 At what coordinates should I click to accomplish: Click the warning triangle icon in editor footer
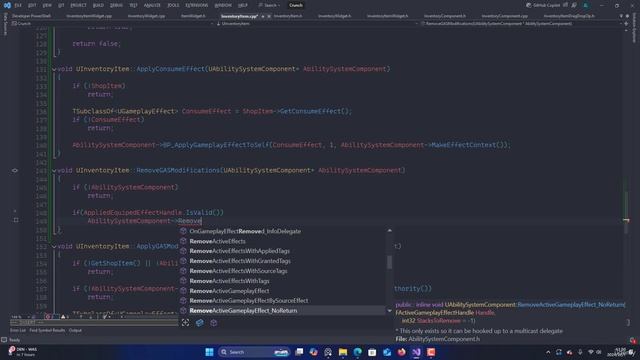click(63, 316)
